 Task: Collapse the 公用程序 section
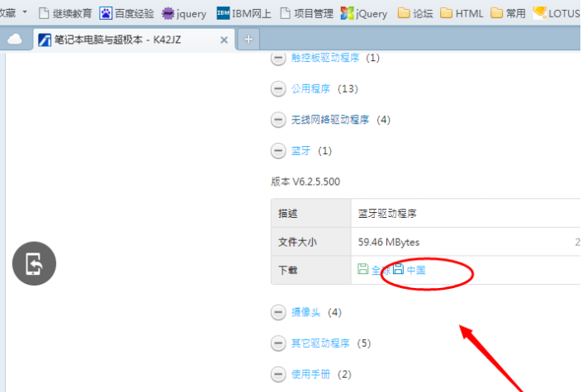[278, 89]
